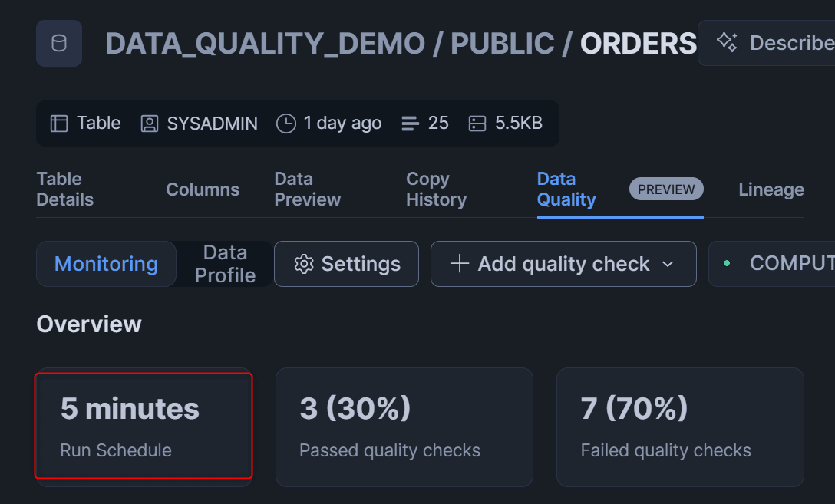Click the clock icon for last modified
The height and width of the screenshot is (504, 835).
(x=286, y=124)
